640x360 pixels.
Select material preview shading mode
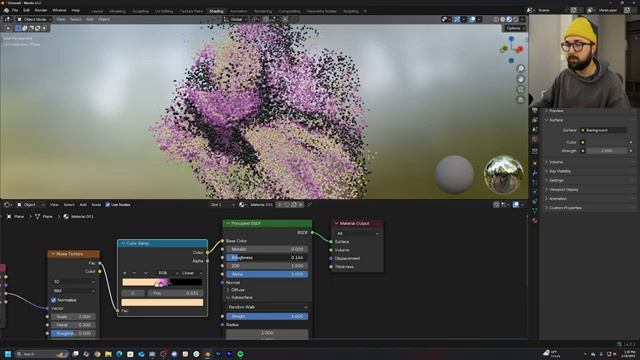[x=509, y=19]
